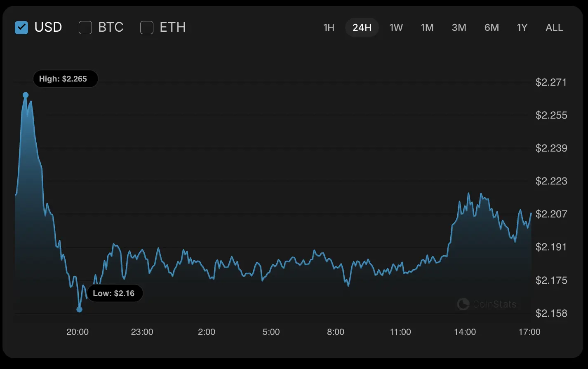The image size is (588, 369).
Task: Switch to the 1H time range
Action: click(x=329, y=28)
